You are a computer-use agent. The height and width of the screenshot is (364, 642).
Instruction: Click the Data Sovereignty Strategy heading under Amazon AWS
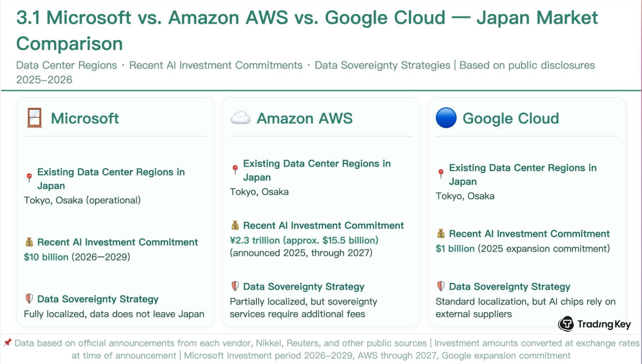click(304, 286)
